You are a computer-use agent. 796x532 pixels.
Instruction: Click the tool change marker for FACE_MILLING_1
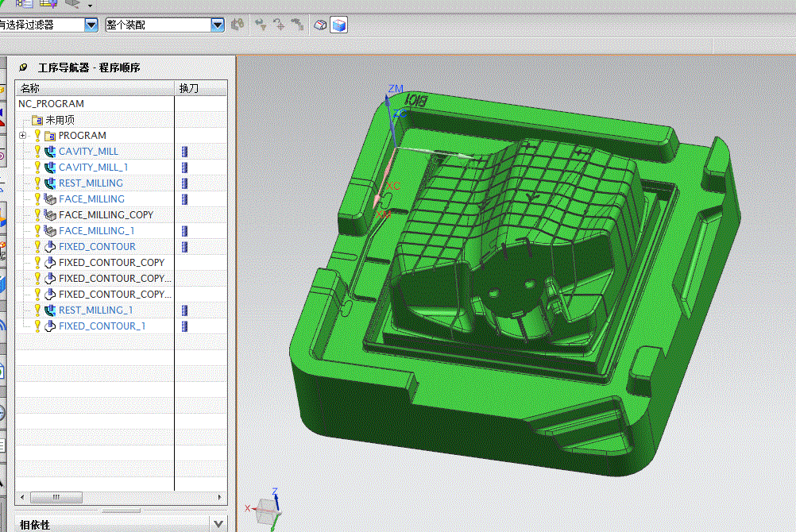185,231
